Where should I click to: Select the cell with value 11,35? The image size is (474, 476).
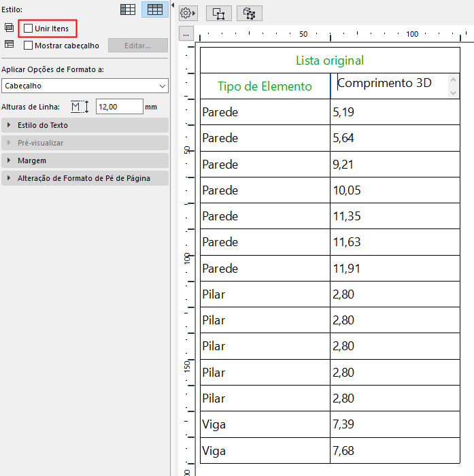click(395, 216)
